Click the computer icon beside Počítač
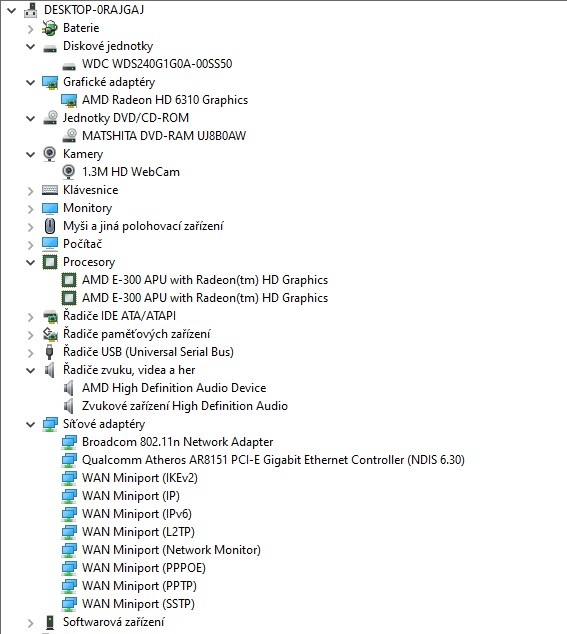This screenshot has height=634, width=567. 50,244
